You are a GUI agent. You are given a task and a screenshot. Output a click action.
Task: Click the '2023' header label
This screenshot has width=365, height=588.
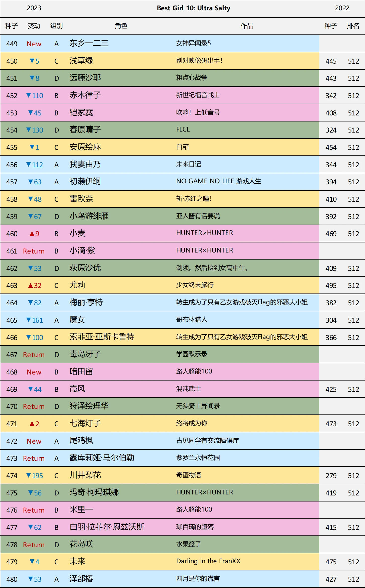pos(34,8)
